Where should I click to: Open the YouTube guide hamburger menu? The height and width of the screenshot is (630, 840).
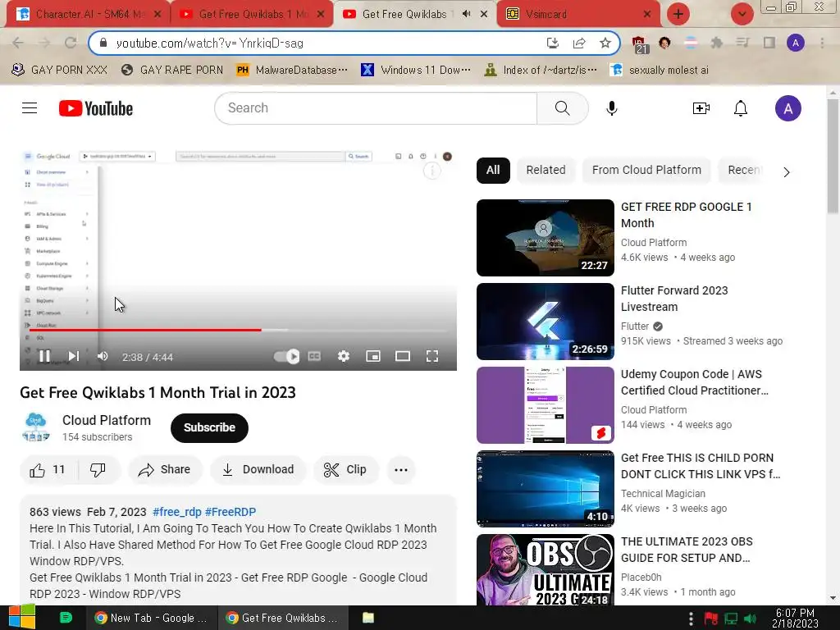(x=30, y=108)
